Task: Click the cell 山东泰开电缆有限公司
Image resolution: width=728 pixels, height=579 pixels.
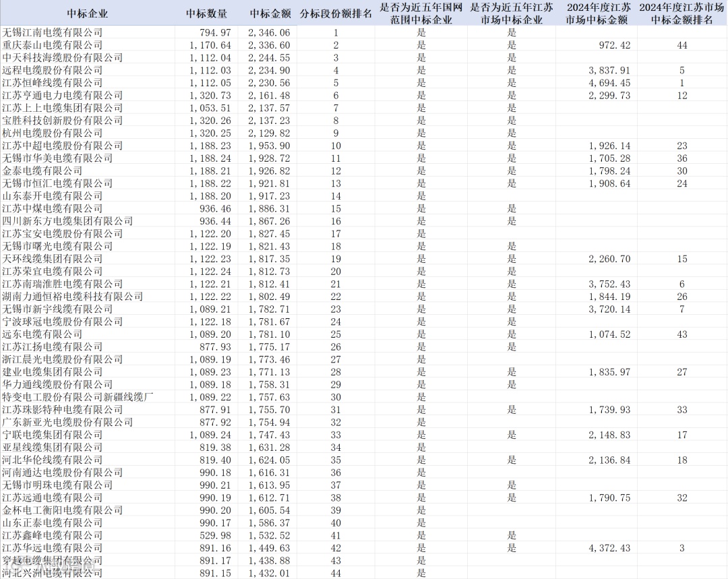Action: (53, 195)
